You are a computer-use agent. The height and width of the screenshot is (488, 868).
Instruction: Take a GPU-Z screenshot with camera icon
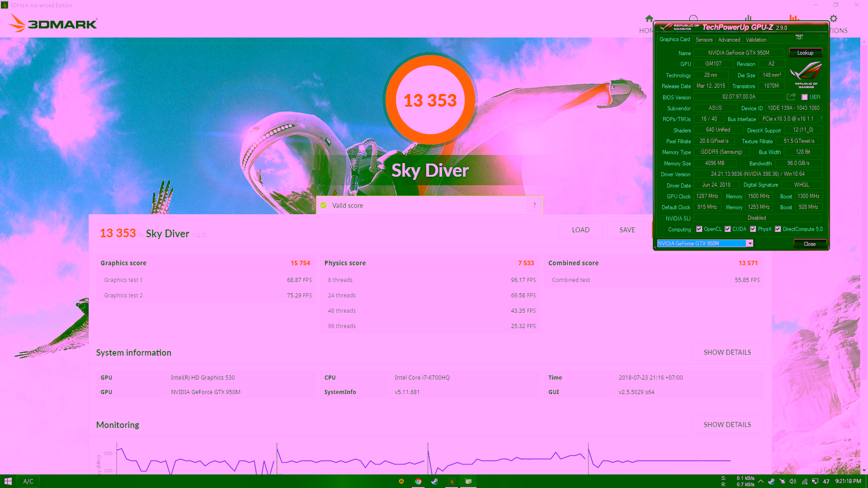pos(799,37)
